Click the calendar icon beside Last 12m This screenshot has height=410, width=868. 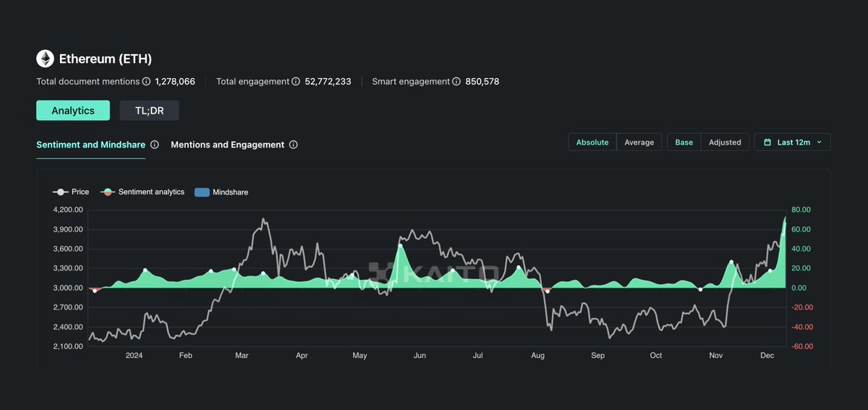(x=767, y=142)
